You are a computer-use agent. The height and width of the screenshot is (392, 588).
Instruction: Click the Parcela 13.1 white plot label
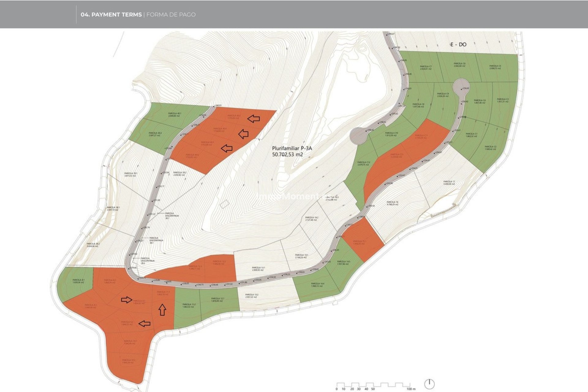coord(258,269)
